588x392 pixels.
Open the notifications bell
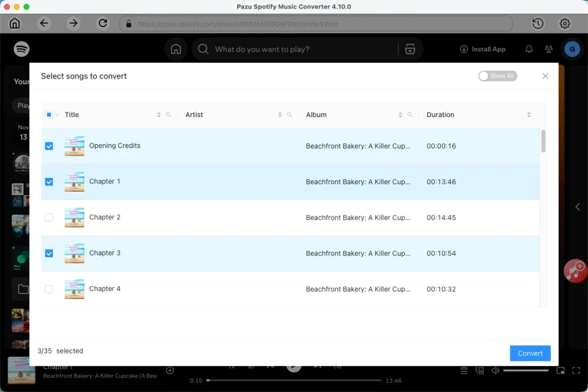coord(529,49)
